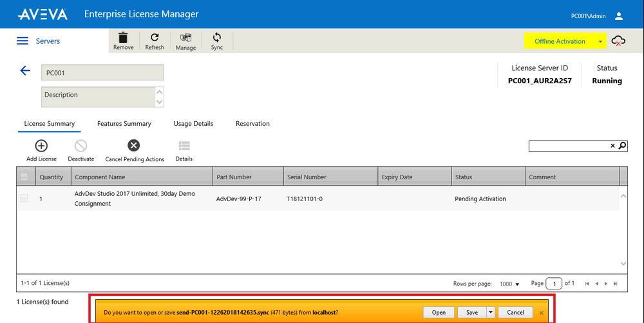The height and width of the screenshot is (323, 644).
Task: Switch to Features Summary tab
Action: pos(124,124)
